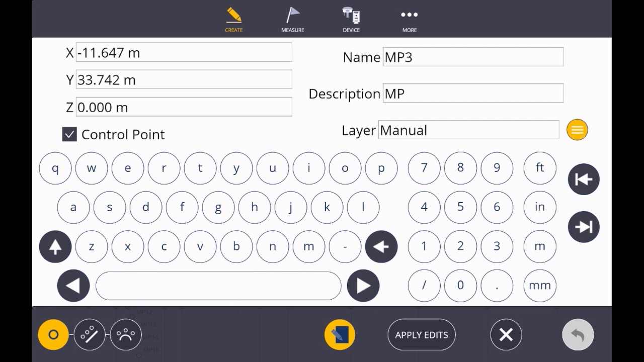Tap the n key
The width and height of the screenshot is (644, 362).
(x=273, y=246)
